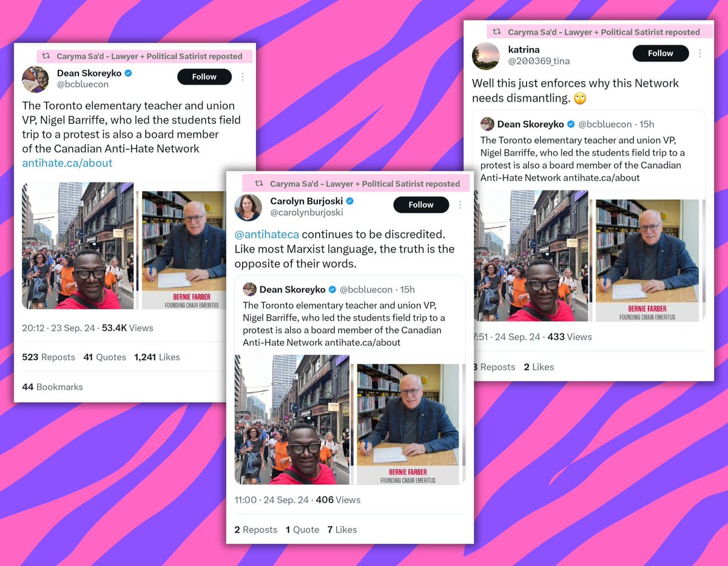Click Dean Skoreyko's profile avatar
Viewport: 728px width, 566px height.
tap(35, 79)
